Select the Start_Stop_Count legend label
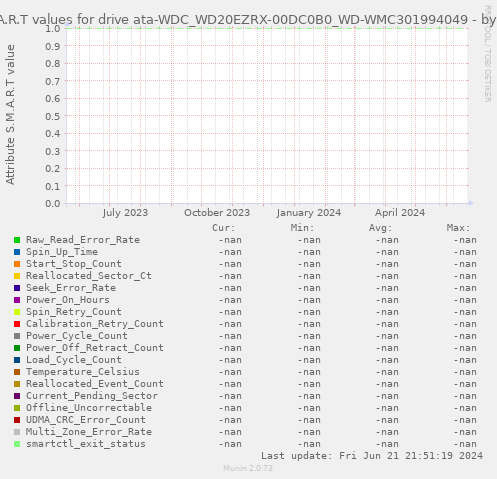 click(74, 264)
